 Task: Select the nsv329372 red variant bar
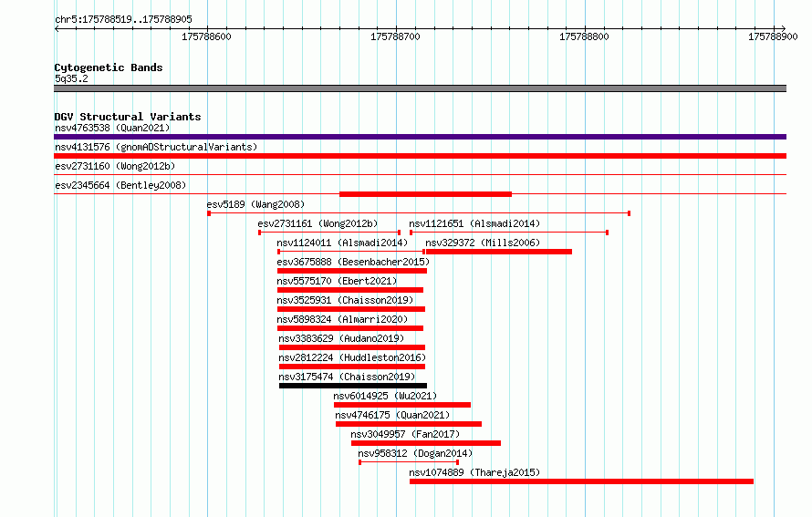(499, 252)
